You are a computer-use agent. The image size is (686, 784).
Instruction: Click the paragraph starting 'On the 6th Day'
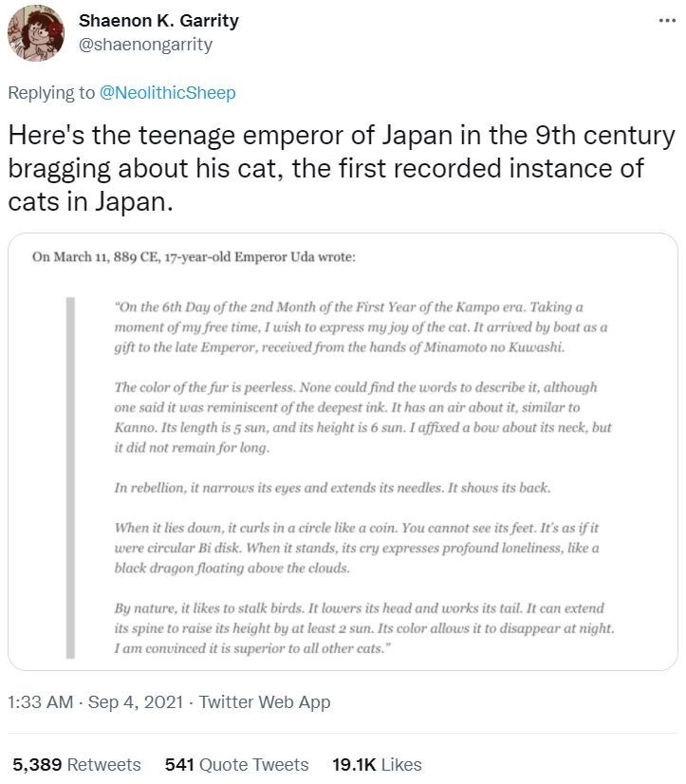pos(361,327)
